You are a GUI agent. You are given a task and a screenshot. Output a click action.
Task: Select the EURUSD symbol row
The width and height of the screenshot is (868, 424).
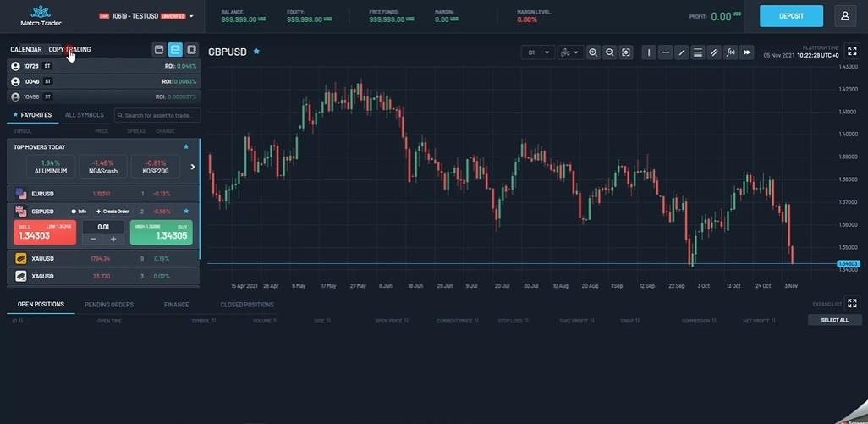pyautogui.click(x=103, y=194)
